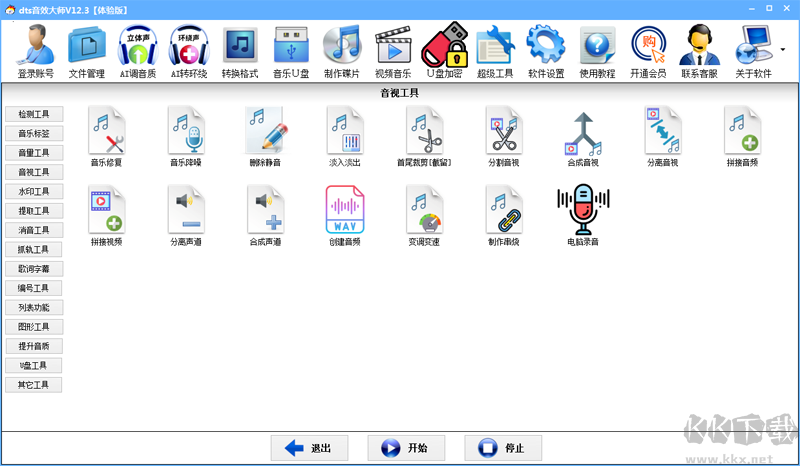Open the 淡入淡出 fade in/out tool

tap(345, 130)
